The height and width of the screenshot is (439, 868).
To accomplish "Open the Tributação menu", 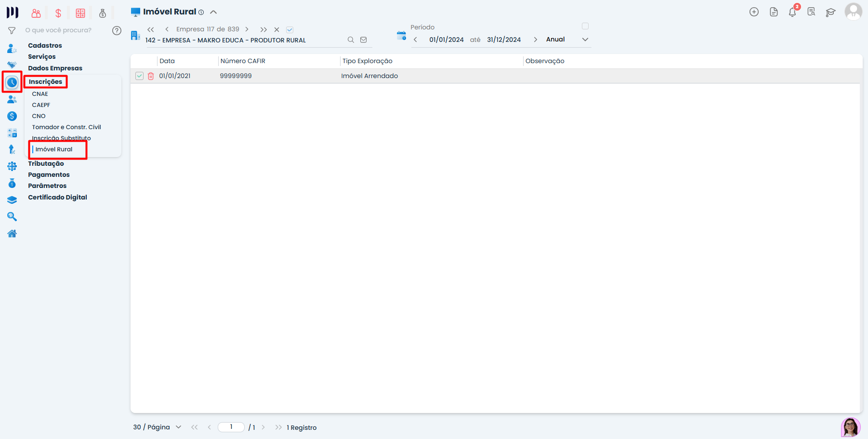I will [x=46, y=164].
